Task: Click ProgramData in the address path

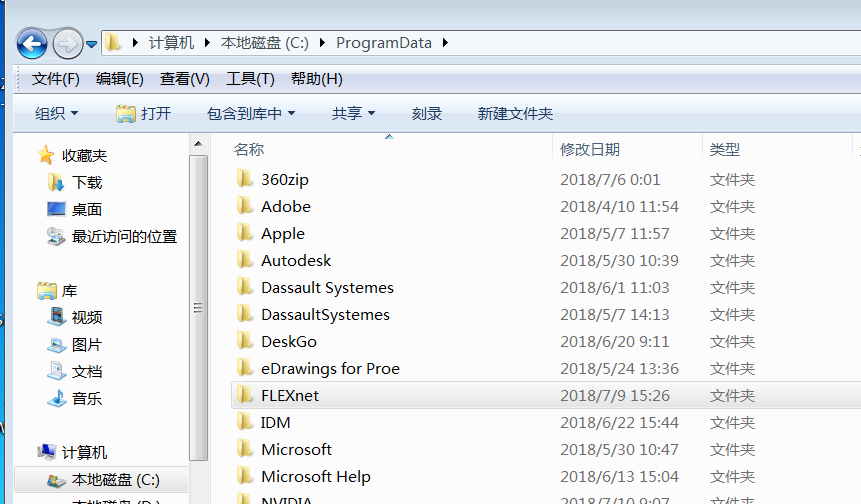Action: [x=384, y=43]
